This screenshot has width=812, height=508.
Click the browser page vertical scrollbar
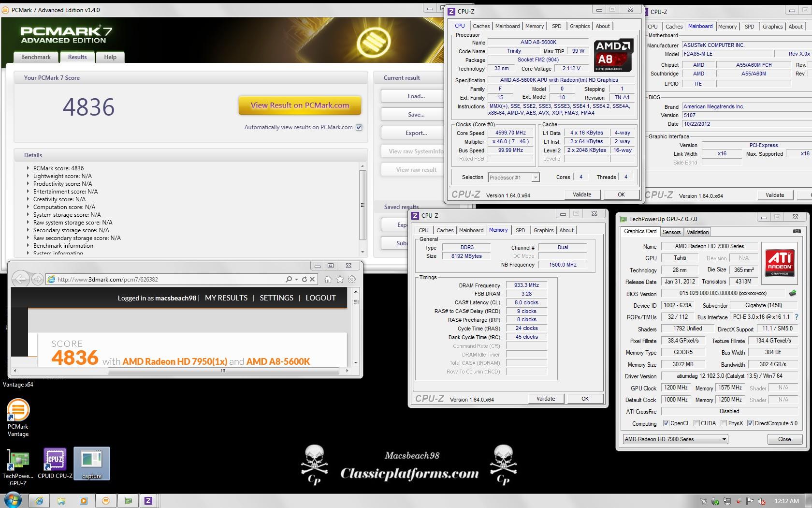pyautogui.click(x=356, y=302)
